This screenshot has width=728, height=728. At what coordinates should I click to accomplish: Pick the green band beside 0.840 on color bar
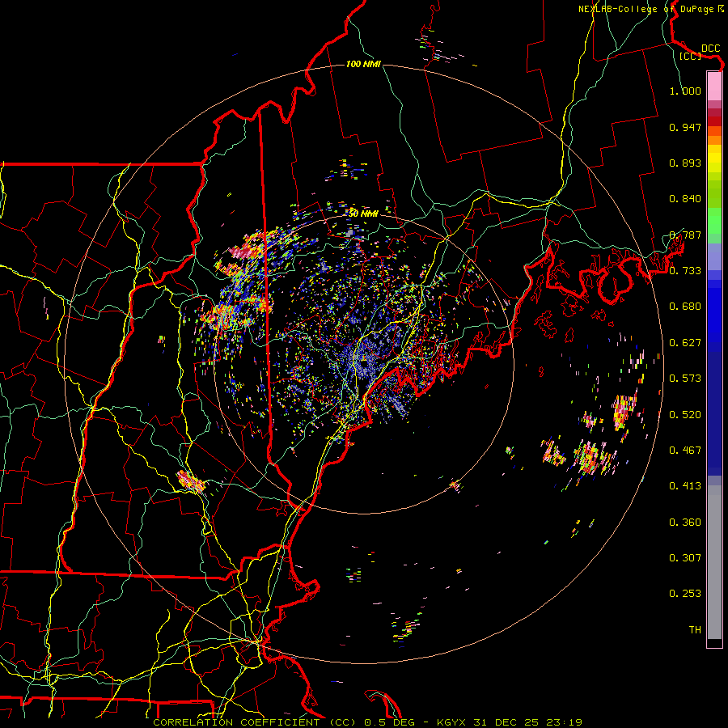click(714, 194)
